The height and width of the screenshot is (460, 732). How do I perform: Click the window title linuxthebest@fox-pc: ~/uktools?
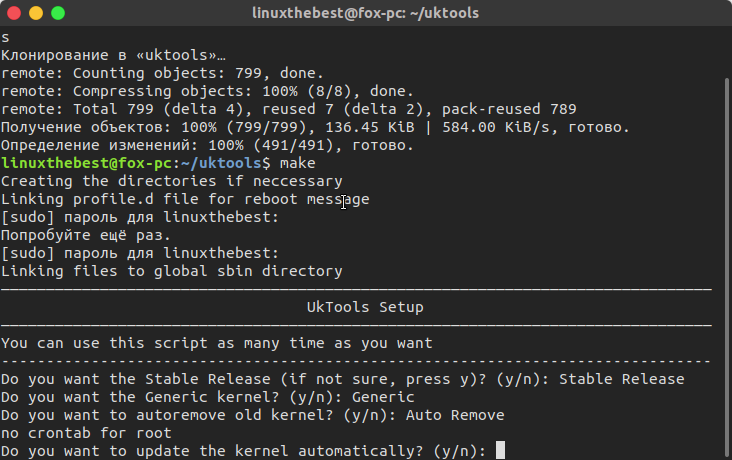click(366, 13)
